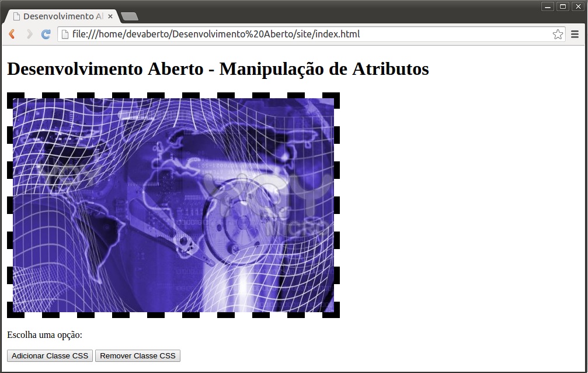Reload the current page
Image resolution: width=588 pixels, height=373 pixels.
point(46,34)
